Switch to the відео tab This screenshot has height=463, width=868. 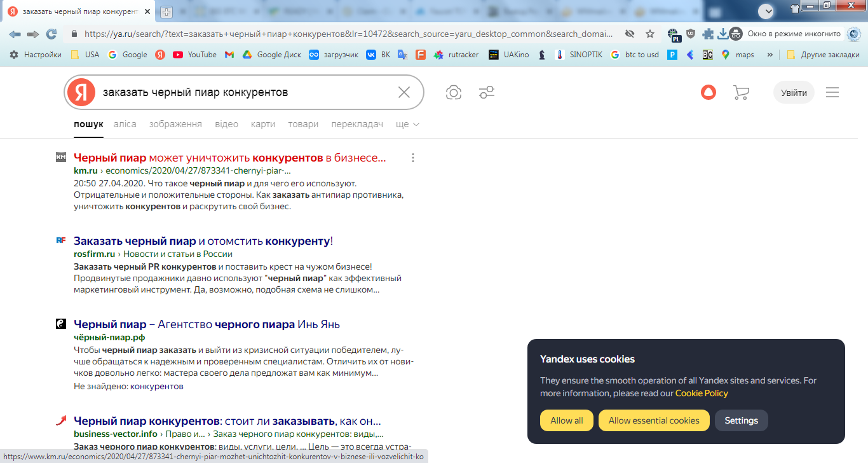(226, 125)
